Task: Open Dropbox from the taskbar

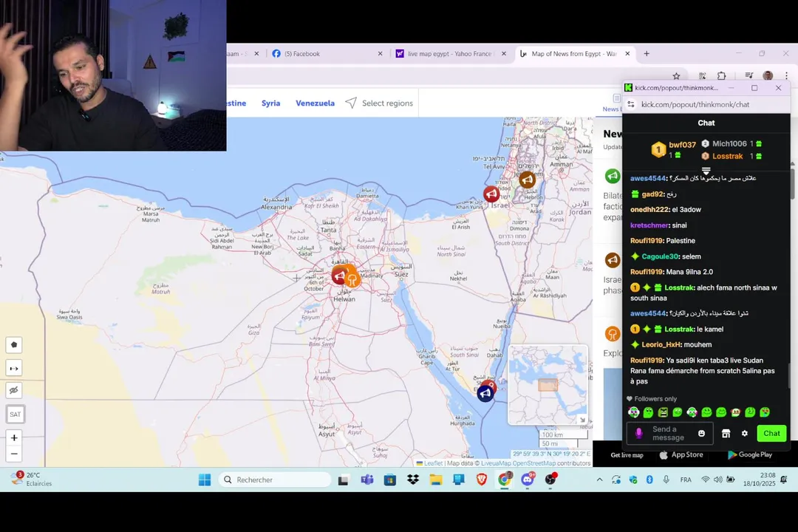Action: 413,480
